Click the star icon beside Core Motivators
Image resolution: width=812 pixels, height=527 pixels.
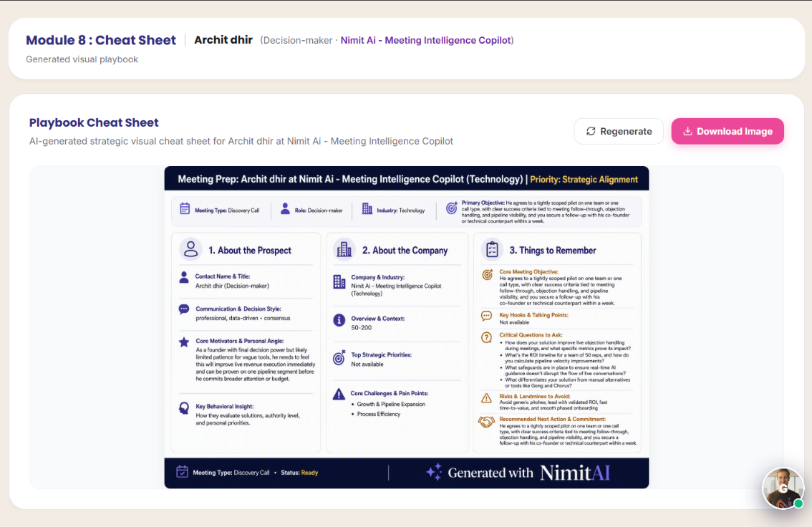184,342
